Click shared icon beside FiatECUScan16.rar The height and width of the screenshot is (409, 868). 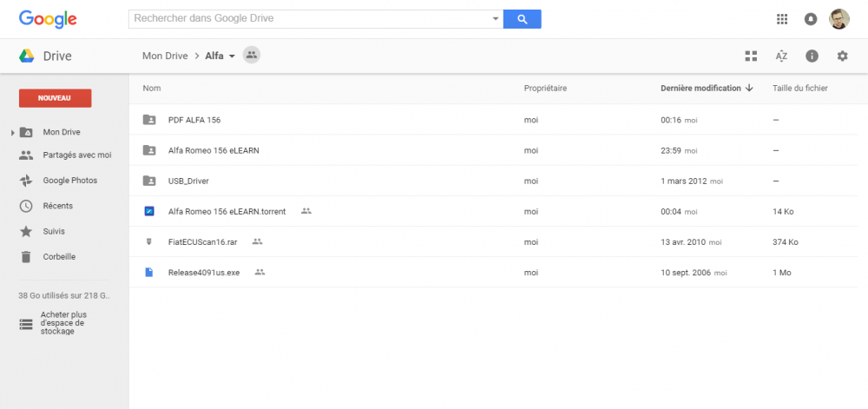(x=257, y=241)
